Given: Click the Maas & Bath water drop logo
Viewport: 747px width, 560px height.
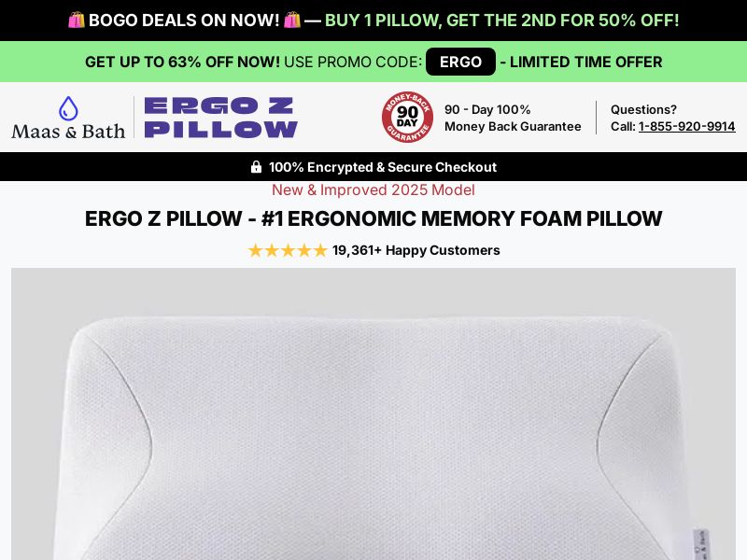Looking at the screenshot, I should click(x=68, y=108).
